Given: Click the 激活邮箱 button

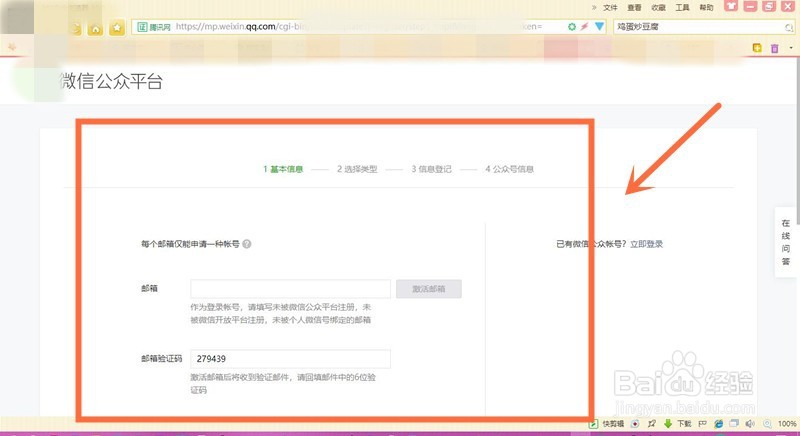Looking at the screenshot, I should click(x=429, y=289).
